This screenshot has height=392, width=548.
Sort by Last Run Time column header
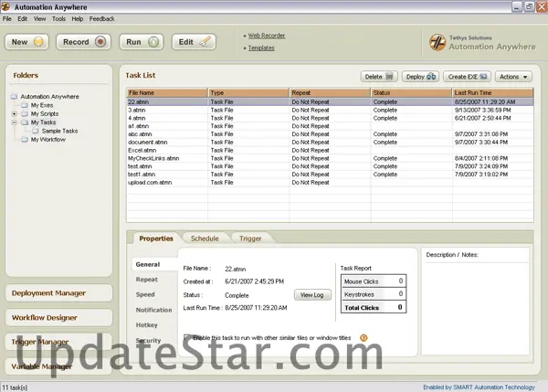tap(493, 92)
